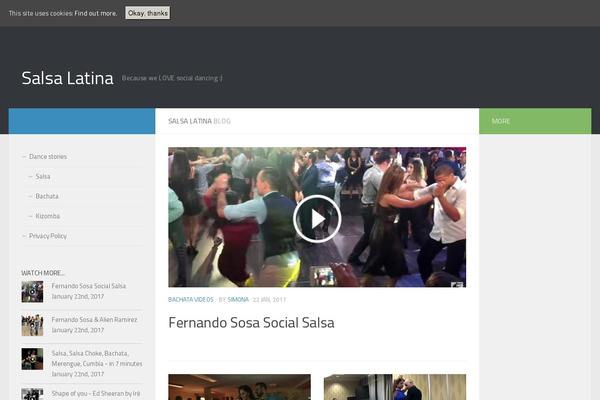
Task: Click thumbnail beside Shape of you
Action: click(32, 394)
